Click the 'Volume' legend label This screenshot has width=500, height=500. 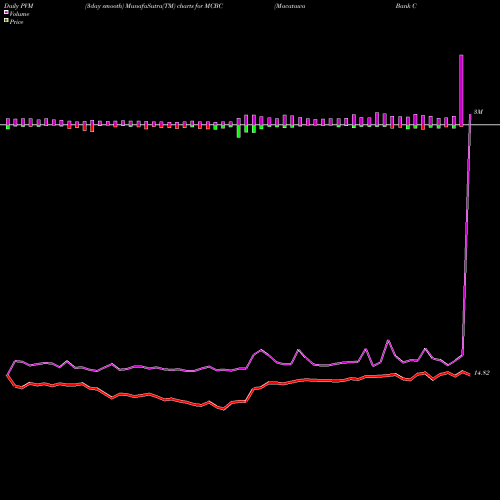click(x=19, y=14)
